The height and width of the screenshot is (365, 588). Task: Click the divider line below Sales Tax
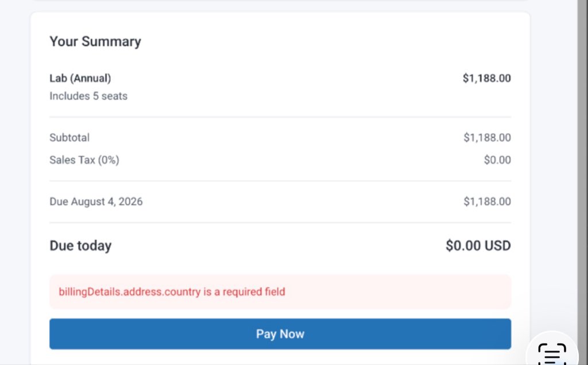tap(280, 181)
